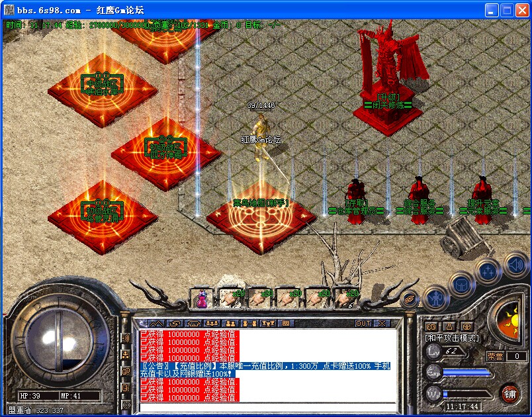
Task: Toggle the bottom broadcast chat channel button
Action: 126,404
